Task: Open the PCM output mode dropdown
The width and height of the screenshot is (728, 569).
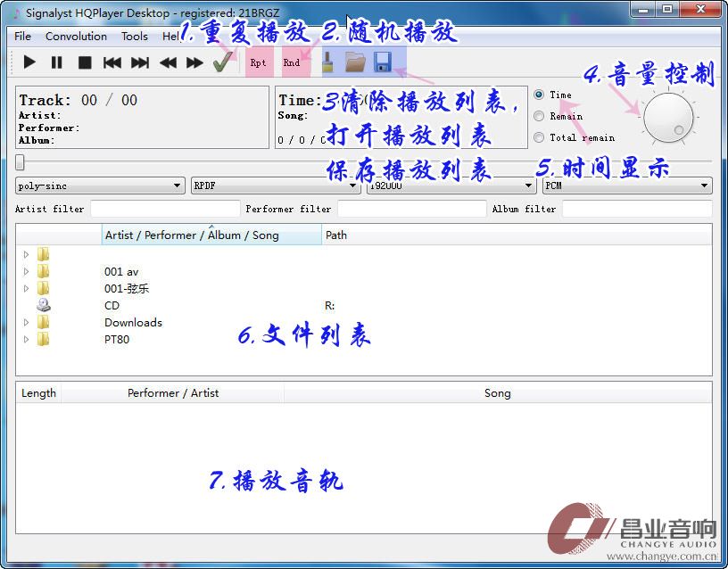Action: coord(627,186)
